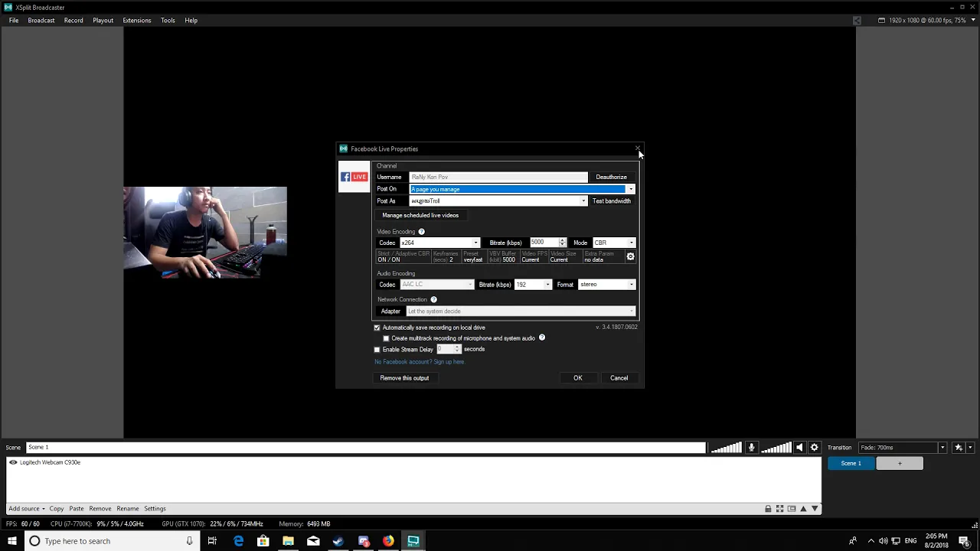Click the Scene name input field

click(x=365, y=448)
